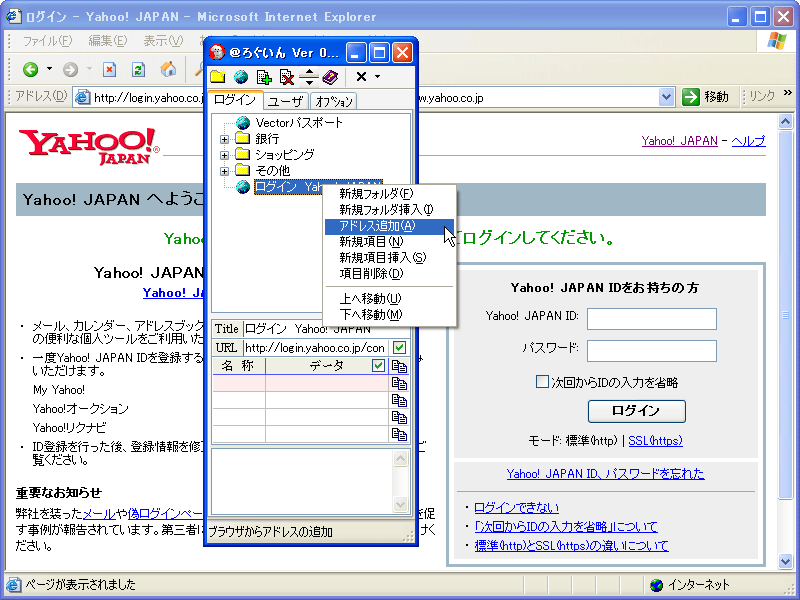800x600 pixels.
Task: Open the ファイル(F) menu in IE
Action: point(47,41)
